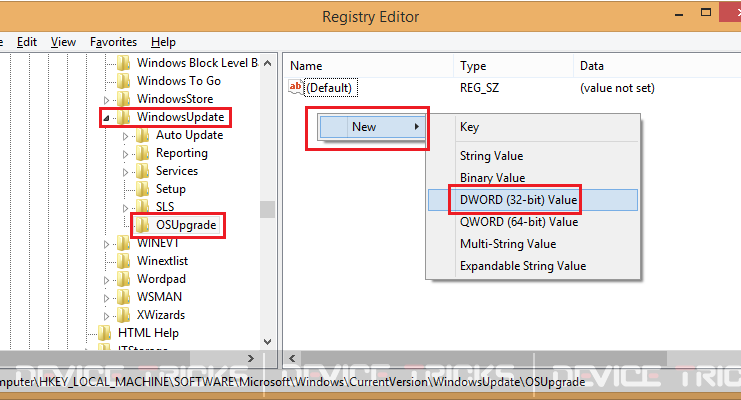
Task: Click Services folder icon
Action: click(142, 171)
